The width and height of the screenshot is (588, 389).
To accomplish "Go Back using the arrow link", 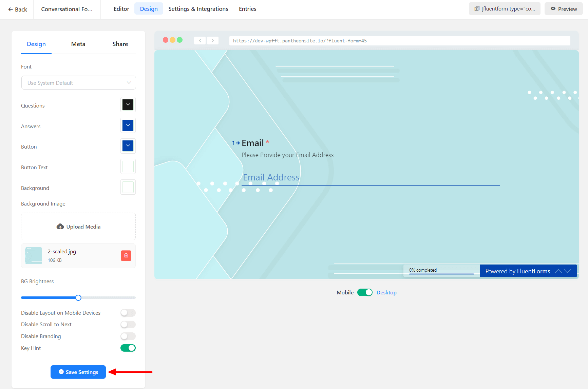I will (x=17, y=9).
